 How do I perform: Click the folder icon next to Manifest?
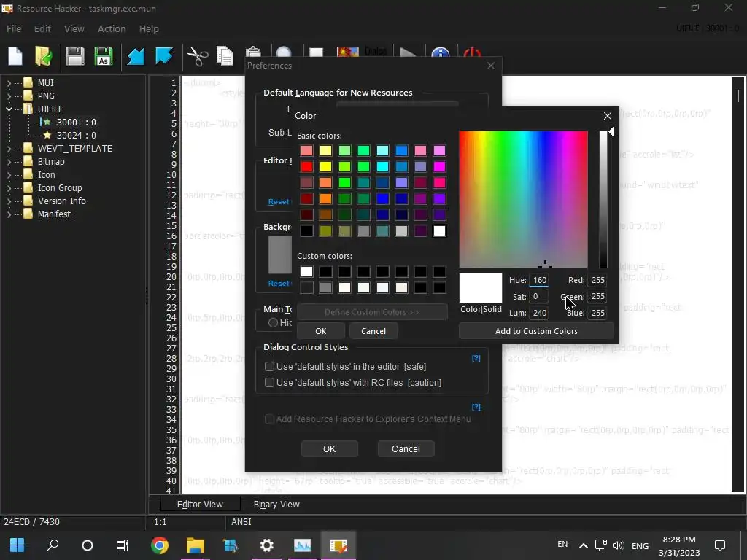coord(28,214)
